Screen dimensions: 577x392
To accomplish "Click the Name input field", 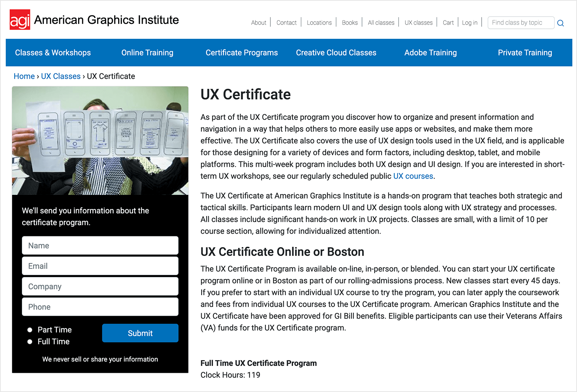I will point(100,246).
